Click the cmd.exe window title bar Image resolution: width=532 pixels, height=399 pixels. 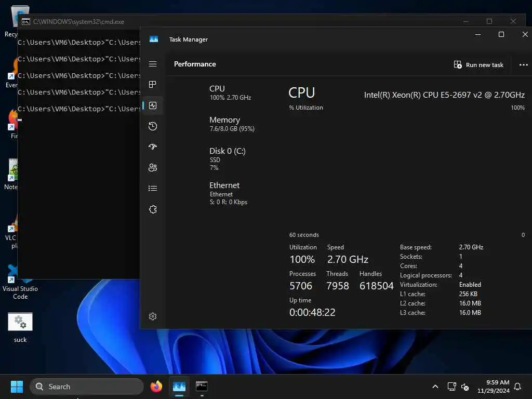[237, 22]
